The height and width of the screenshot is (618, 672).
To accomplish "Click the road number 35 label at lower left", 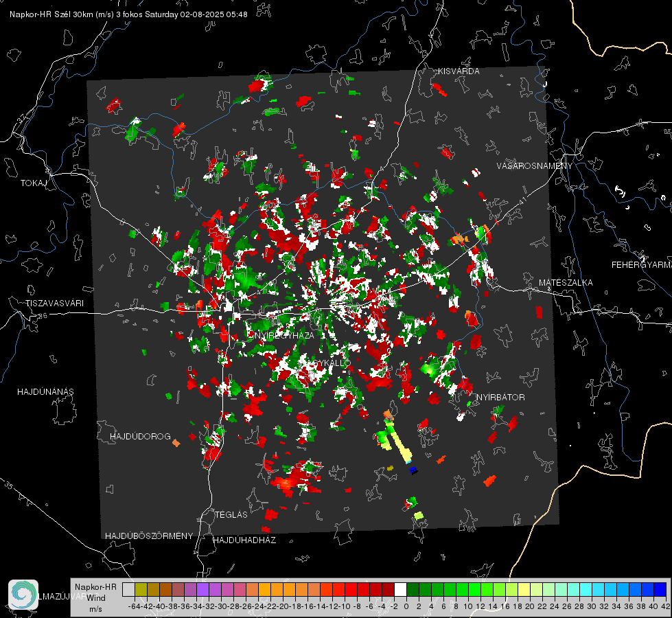I will 9,485.
